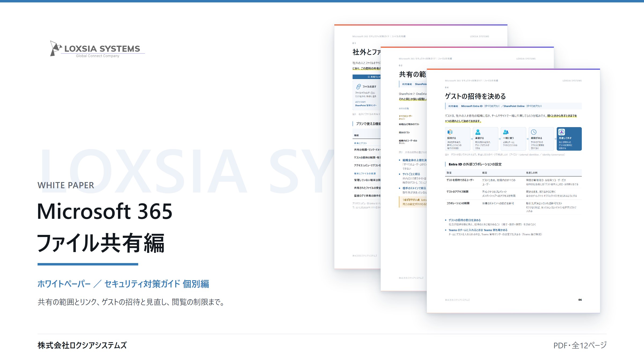Click the Global Connect Company tagline
The width and height of the screenshot is (644, 362).
tap(98, 56)
